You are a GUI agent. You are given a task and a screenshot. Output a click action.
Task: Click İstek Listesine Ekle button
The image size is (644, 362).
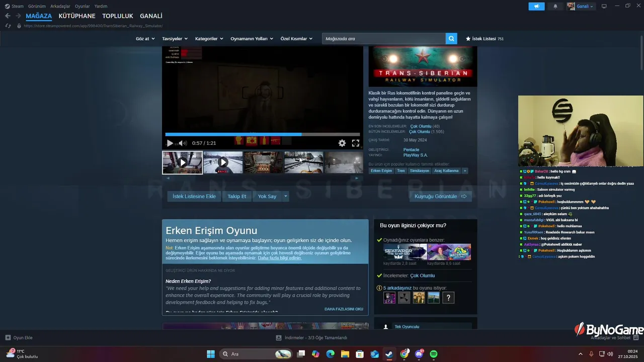click(194, 196)
